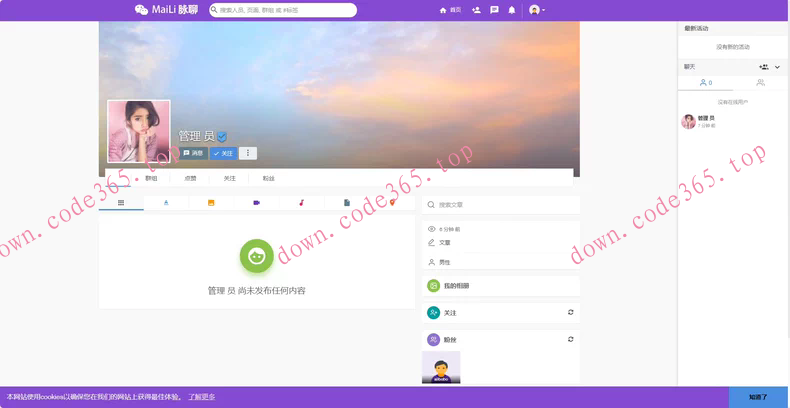Switch to online users chat tab
Viewport: 790px width, 408px height.
(706, 83)
